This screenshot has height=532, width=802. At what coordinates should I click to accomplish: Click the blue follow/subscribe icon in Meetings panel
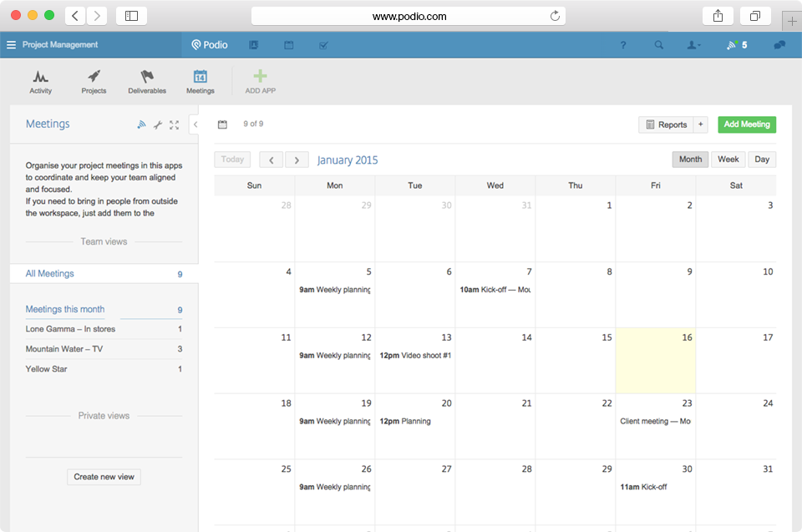[141, 124]
